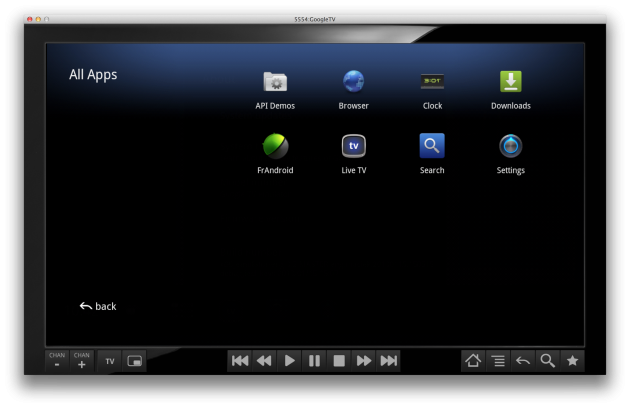The width and height of the screenshot is (630, 408).
Task: Click the back arrow on remote bar
Action: pyautogui.click(x=523, y=361)
